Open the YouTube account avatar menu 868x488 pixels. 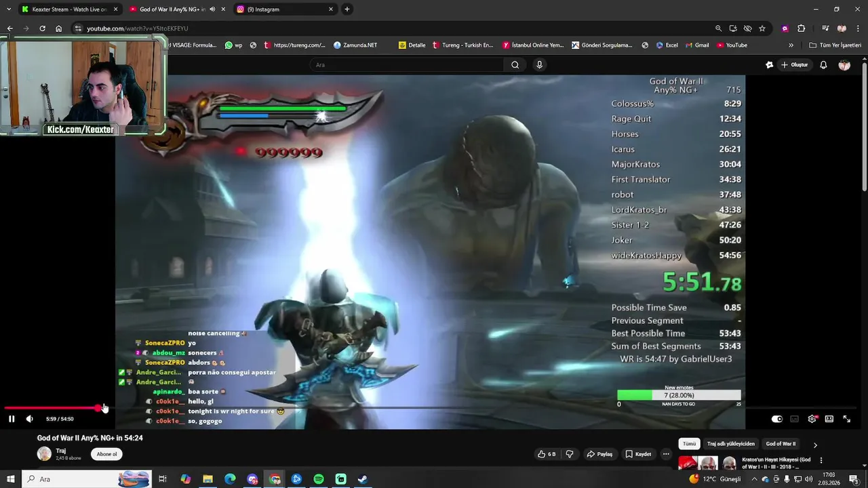(x=844, y=65)
